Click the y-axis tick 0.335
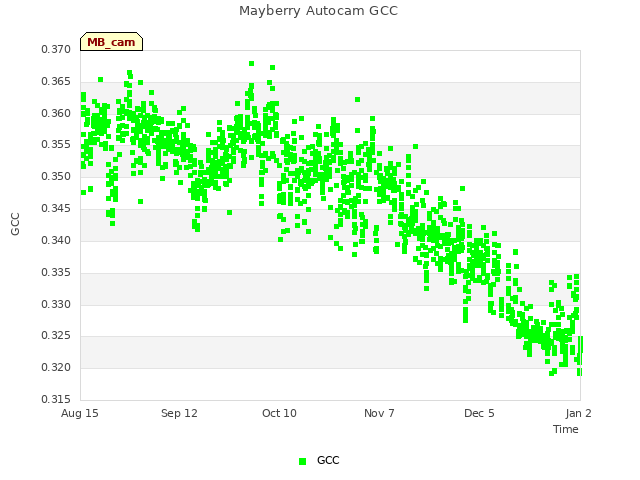 coord(56,272)
